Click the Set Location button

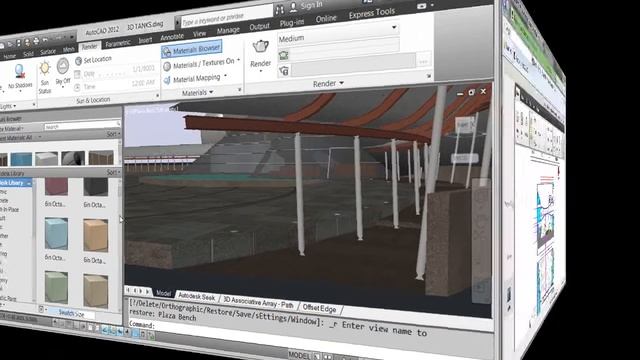tap(93, 60)
